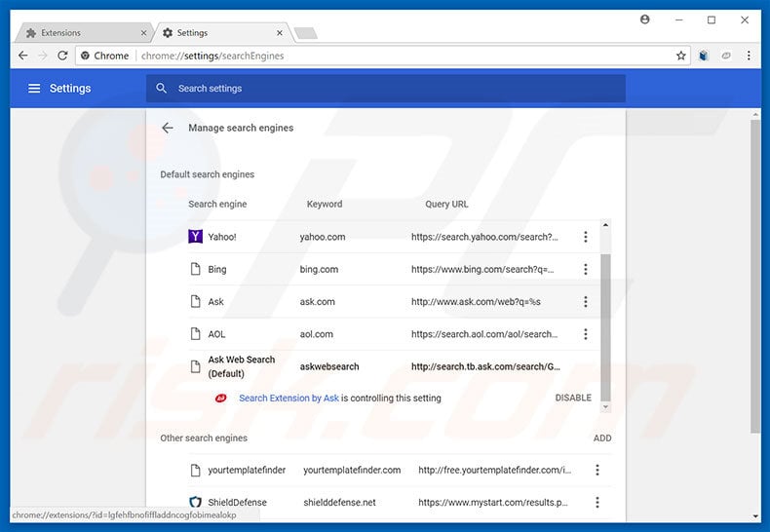Click the Ask Web Search (Default) entry
Screen dimensions: 770x532
241,366
